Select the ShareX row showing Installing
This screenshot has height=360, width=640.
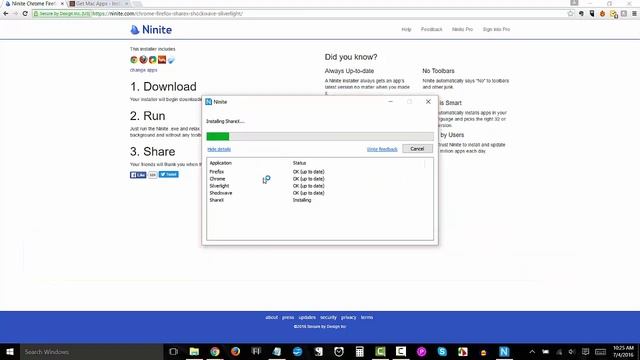[x=320, y=200]
